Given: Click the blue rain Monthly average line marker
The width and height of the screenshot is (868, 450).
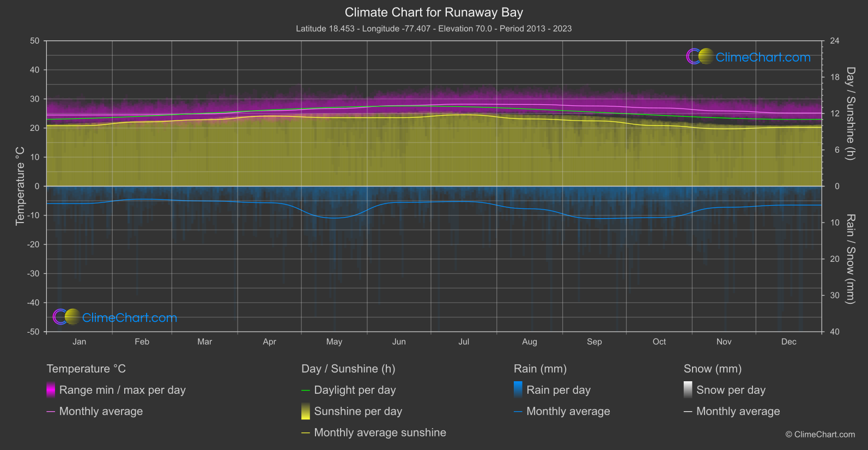Looking at the screenshot, I should click(518, 412).
